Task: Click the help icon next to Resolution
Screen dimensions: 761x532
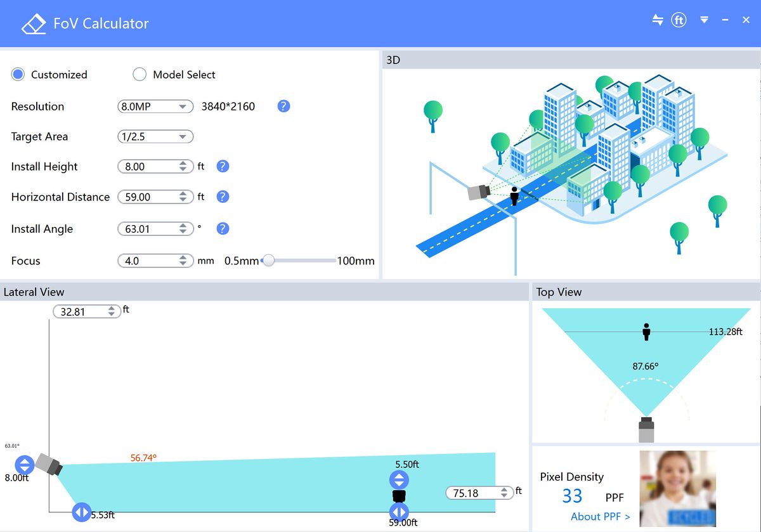Action: point(283,106)
